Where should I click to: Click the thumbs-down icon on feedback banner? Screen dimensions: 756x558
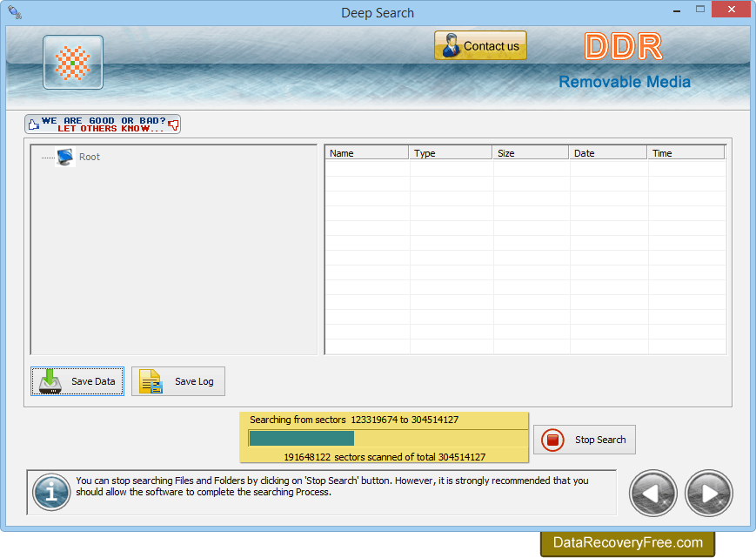174,124
